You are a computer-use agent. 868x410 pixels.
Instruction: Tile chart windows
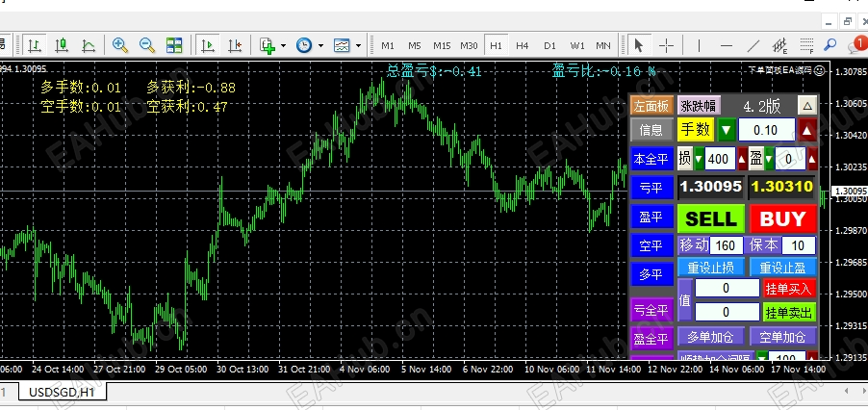click(x=174, y=45)
